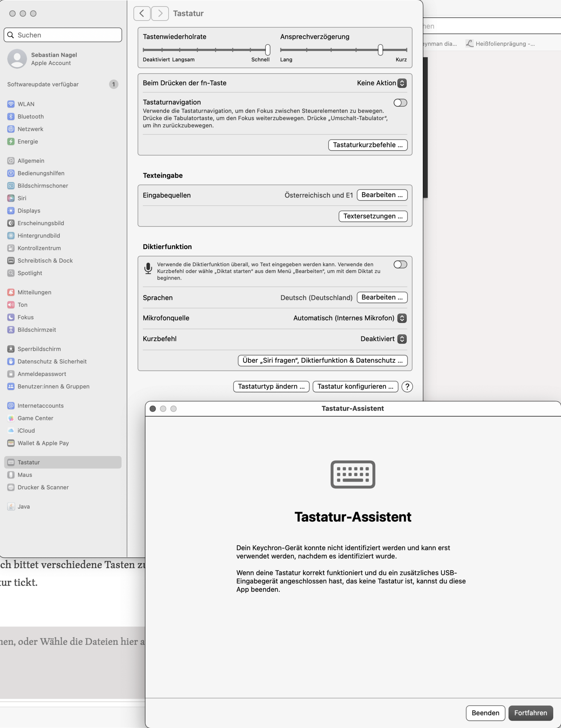561x728 pixels.
Task: Click the Beenden button
Action: (x=485, y=713)
